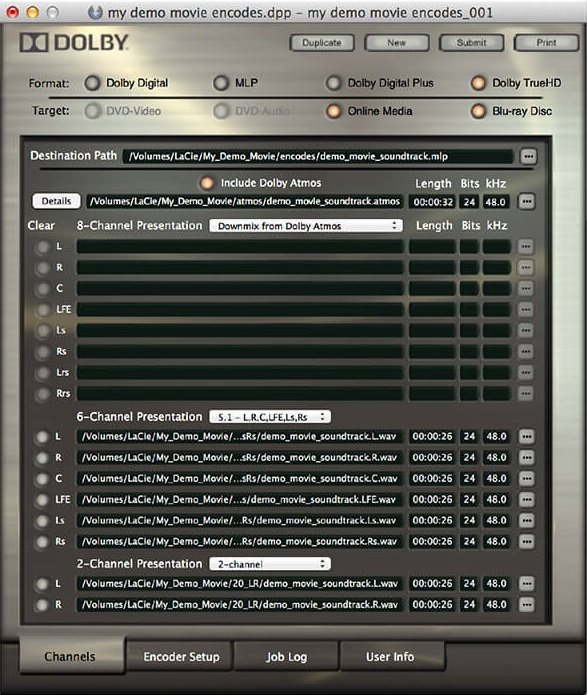Viewport: 587px width, 695px height.
Task: Select Dolby Digital Plus format
Action: 333,83
